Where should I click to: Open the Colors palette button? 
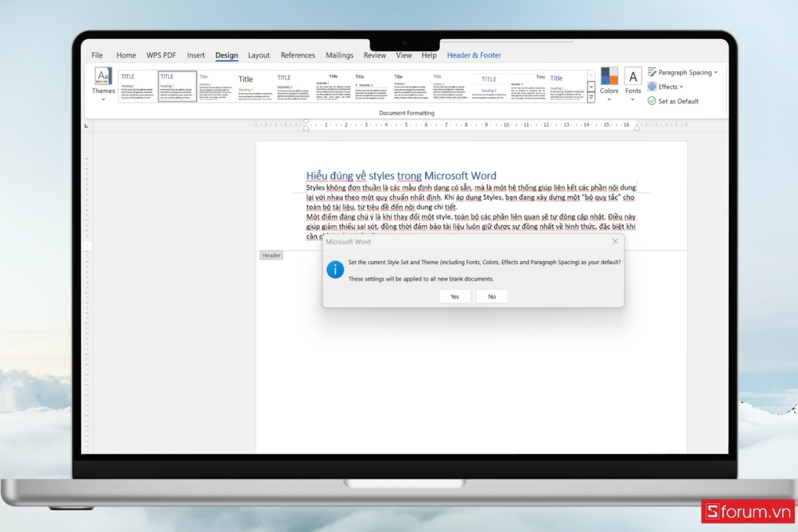609,84
